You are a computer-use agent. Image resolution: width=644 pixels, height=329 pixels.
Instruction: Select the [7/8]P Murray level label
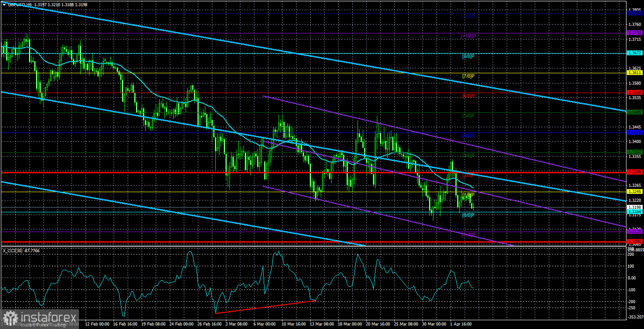pyautogui.click(x=469, y=76)
